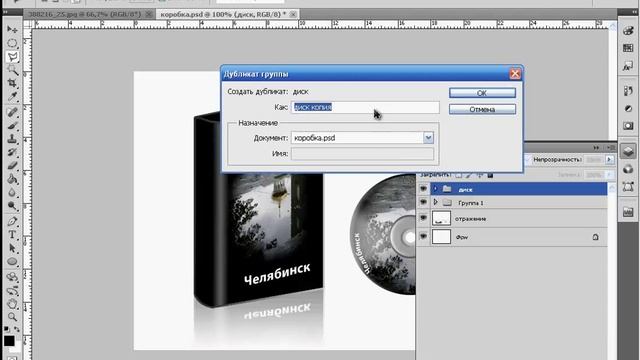This screenshot has height=360, width=640.
Task: Select the Zoom tool
Action: pos(12,317)
